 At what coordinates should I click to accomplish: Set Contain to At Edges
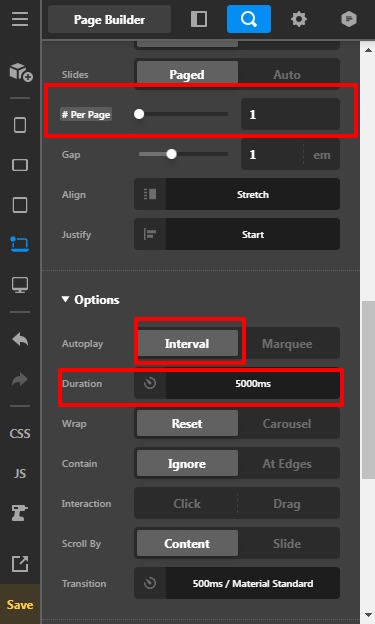[x=289, y=464]
